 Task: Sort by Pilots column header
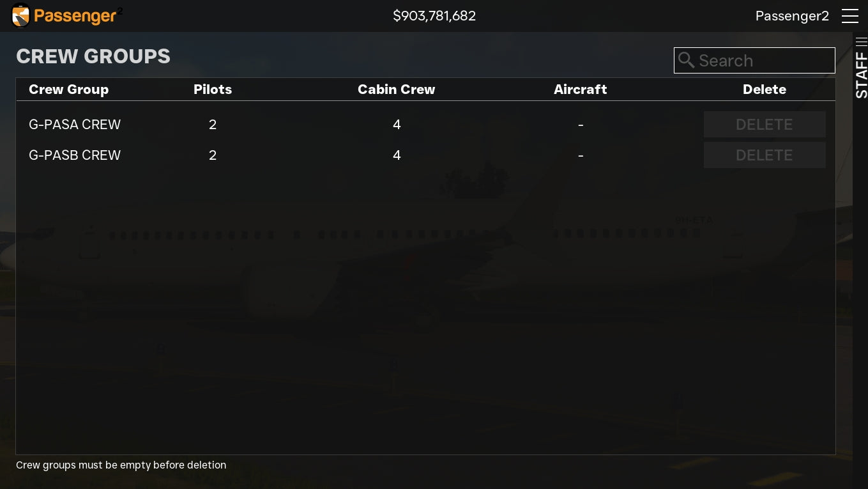[x=213, y=89]
